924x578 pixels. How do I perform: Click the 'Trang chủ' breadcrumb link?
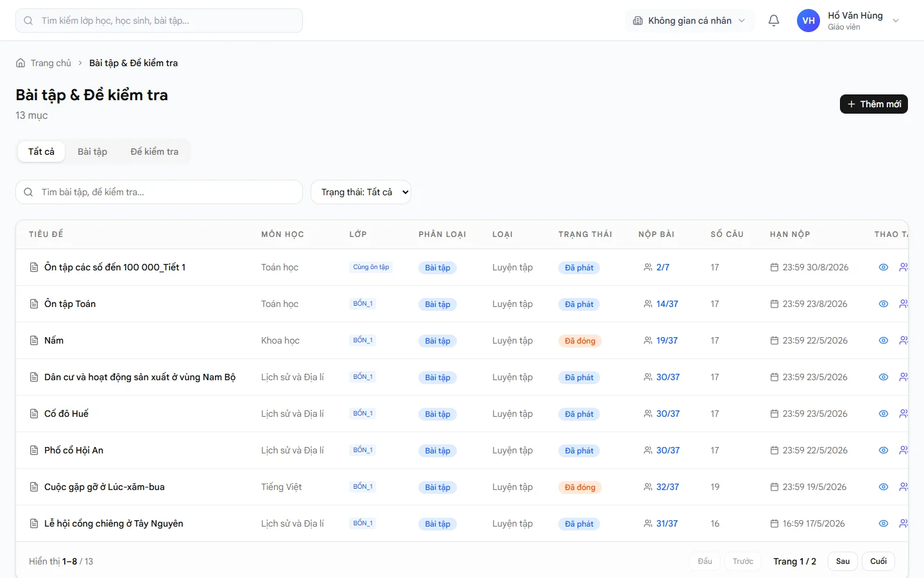(51, 63)
